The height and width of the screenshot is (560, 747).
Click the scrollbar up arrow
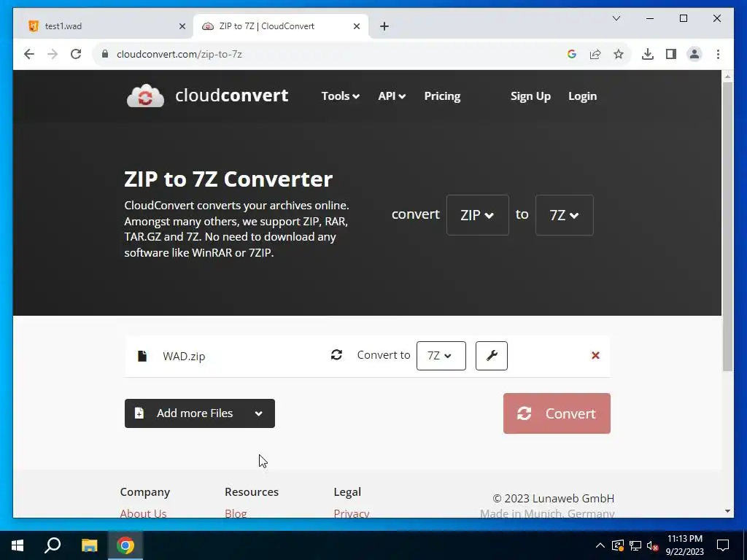727,76
